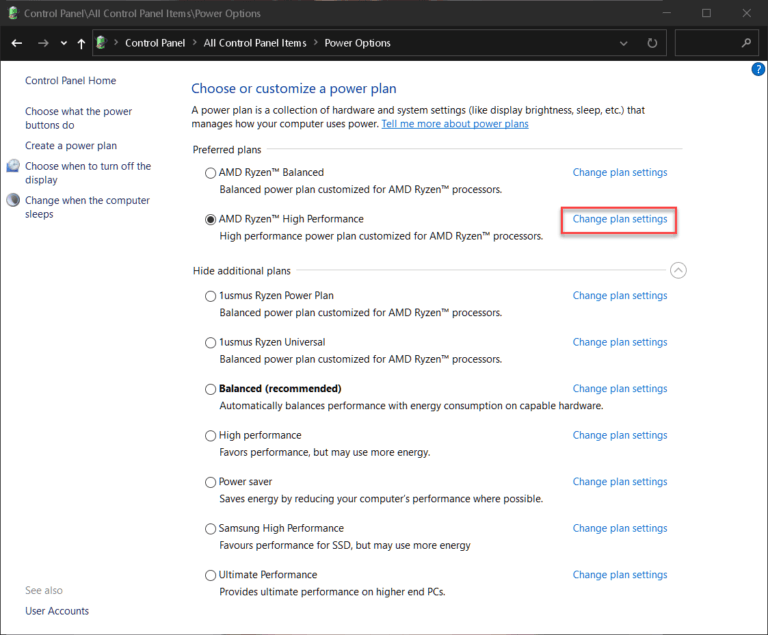This screenshot has width=768, height=635.
Task: Select the Power saver plan radio button
Action: [210, 482]
